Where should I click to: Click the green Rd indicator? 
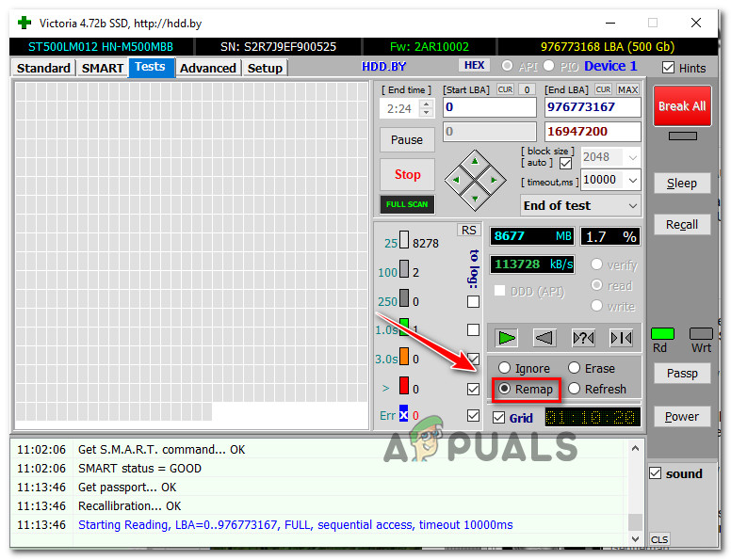(662, 333)
